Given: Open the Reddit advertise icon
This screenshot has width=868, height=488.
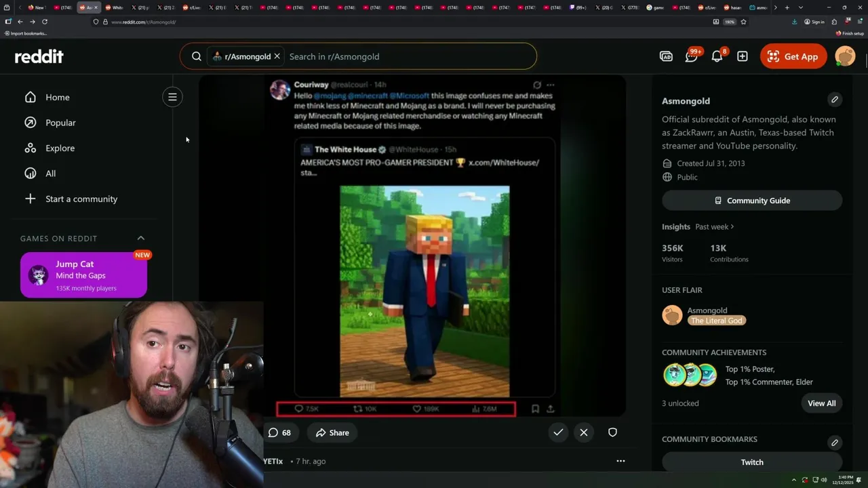Looking at the screenshot, I should click(x=666, y=56).
